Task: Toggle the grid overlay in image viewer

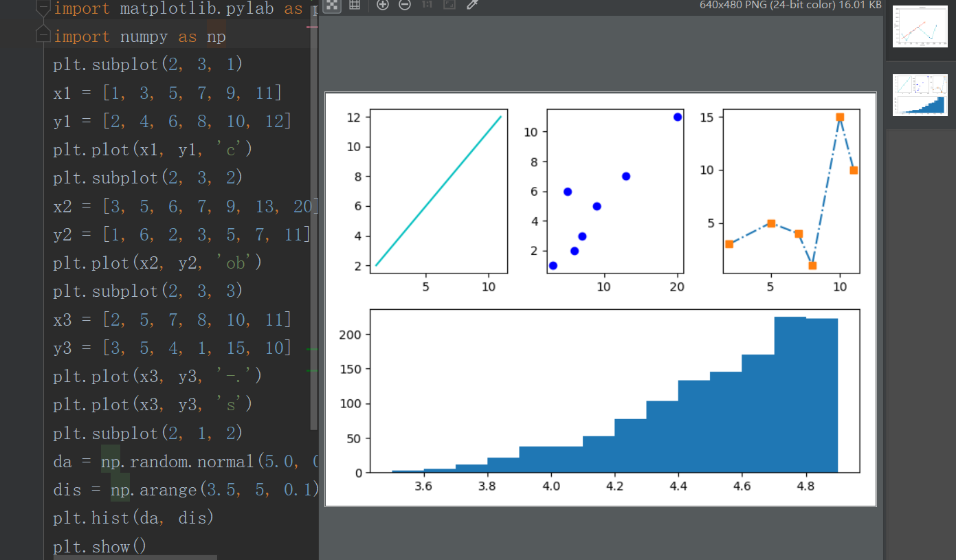Action: pyautogui.click(x=355, y=5)
